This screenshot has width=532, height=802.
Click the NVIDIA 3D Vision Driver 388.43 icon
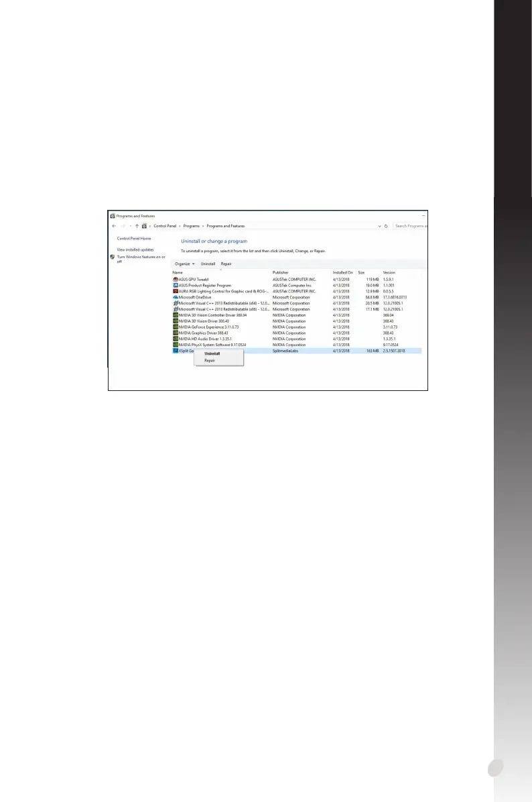(176, 321)
